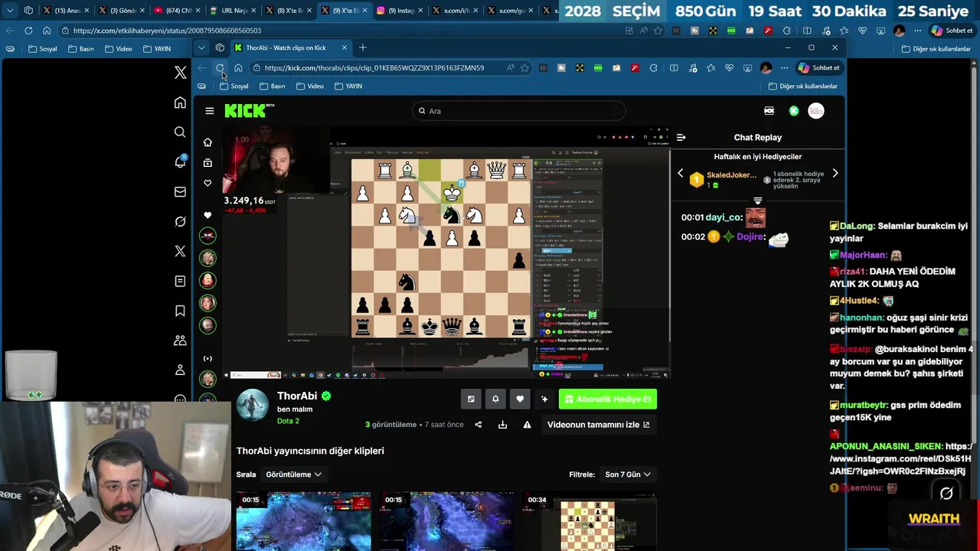Image resolution: width=980 pixels, height=551 pixels.
Task: Open Kick following heart outline icon in sidebar
Action: (x=207, y=184)
